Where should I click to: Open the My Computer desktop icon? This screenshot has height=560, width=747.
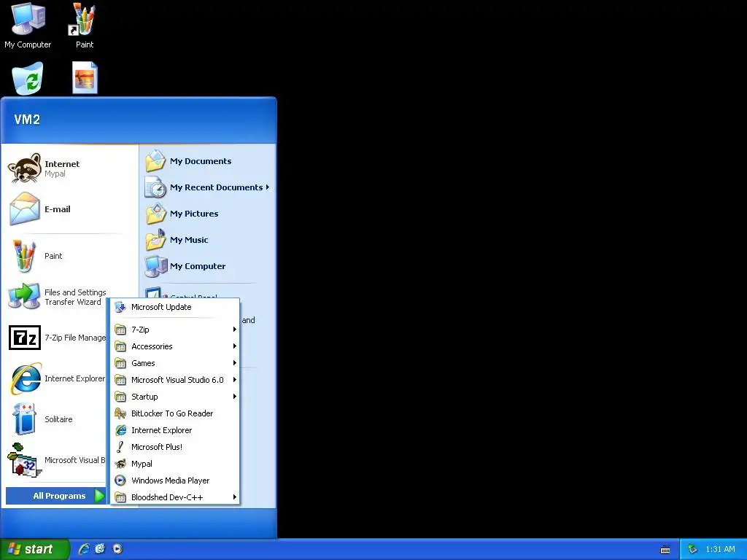pos(28,26)
